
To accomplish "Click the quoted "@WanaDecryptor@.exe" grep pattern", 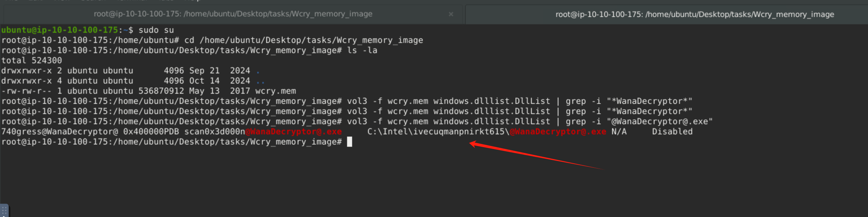I will click(659, 122).
